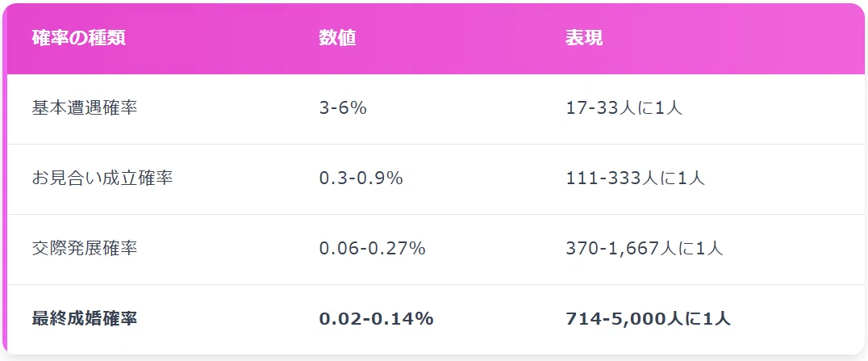Click the number 5,000 in last row
Viewport: 868px width, 361px height.
pos(638,319)
